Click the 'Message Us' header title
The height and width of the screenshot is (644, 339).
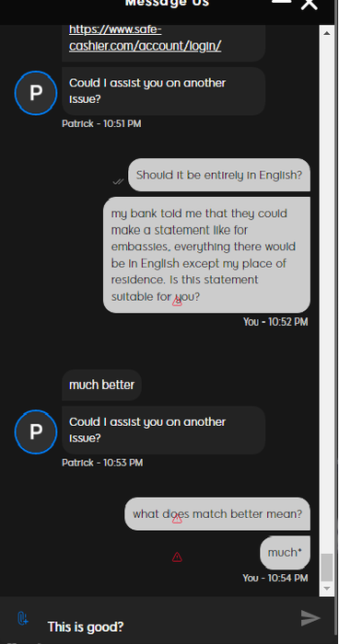click(x=167, y=4)
